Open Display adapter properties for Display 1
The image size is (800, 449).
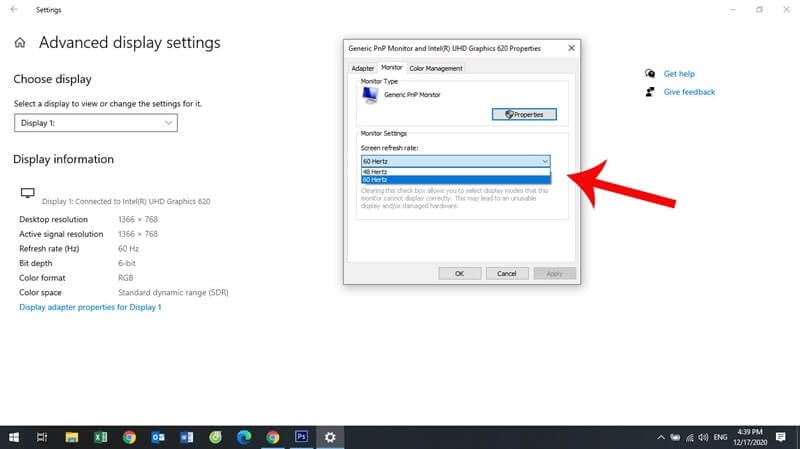(90, 307)
